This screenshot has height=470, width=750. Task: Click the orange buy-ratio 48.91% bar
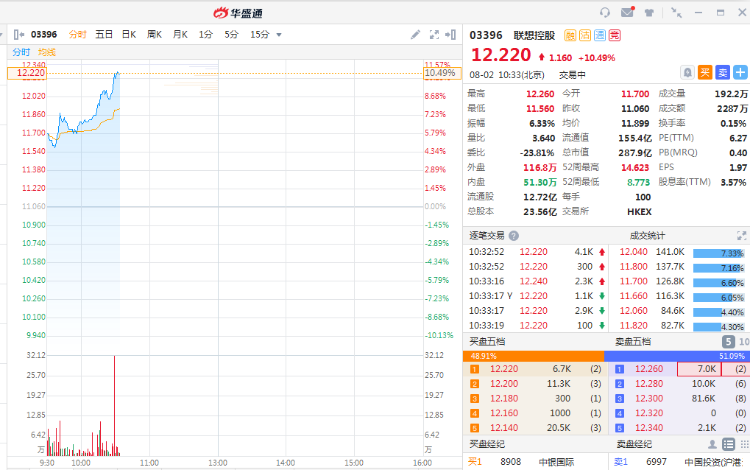(x=535, y=355)
